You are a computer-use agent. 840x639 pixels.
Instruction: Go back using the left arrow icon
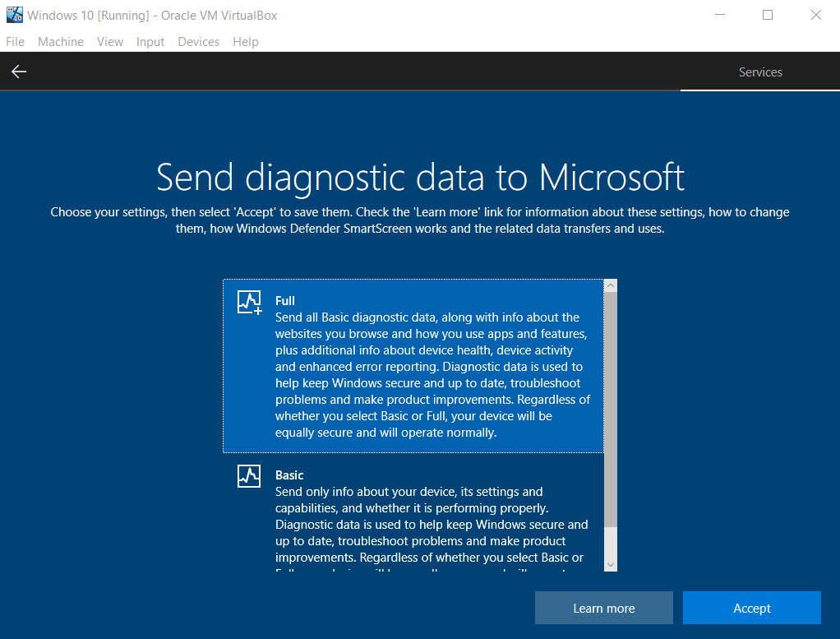19,72
